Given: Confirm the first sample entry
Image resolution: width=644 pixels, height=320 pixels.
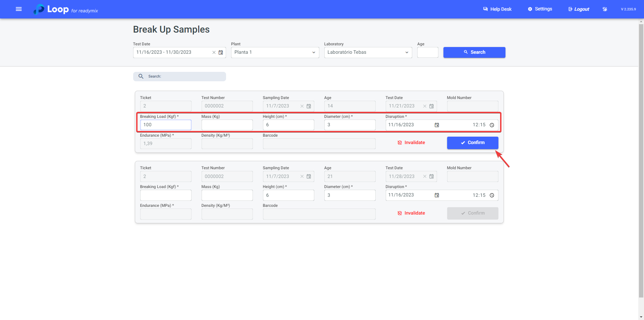Looking at the screenshot, I should tap(472, 143).
